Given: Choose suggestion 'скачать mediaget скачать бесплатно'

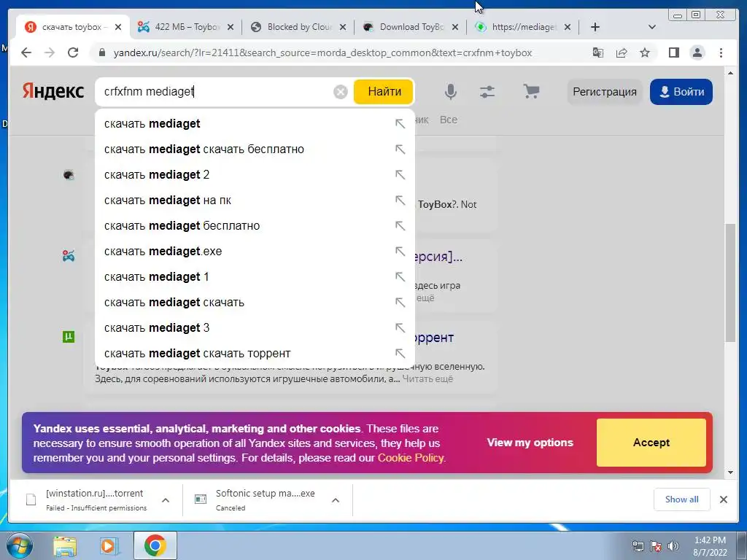Looking at the screenshot, I should [255, 149].
